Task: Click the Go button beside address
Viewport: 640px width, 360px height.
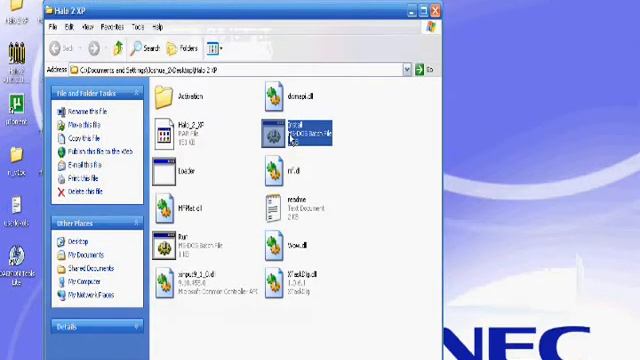Action: [x=424, y=70]
